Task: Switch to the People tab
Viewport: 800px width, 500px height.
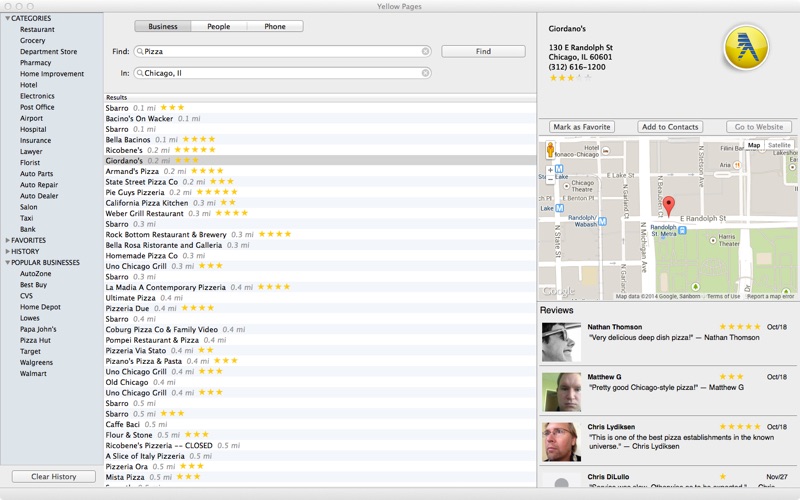Action: (x=219, y=27)
